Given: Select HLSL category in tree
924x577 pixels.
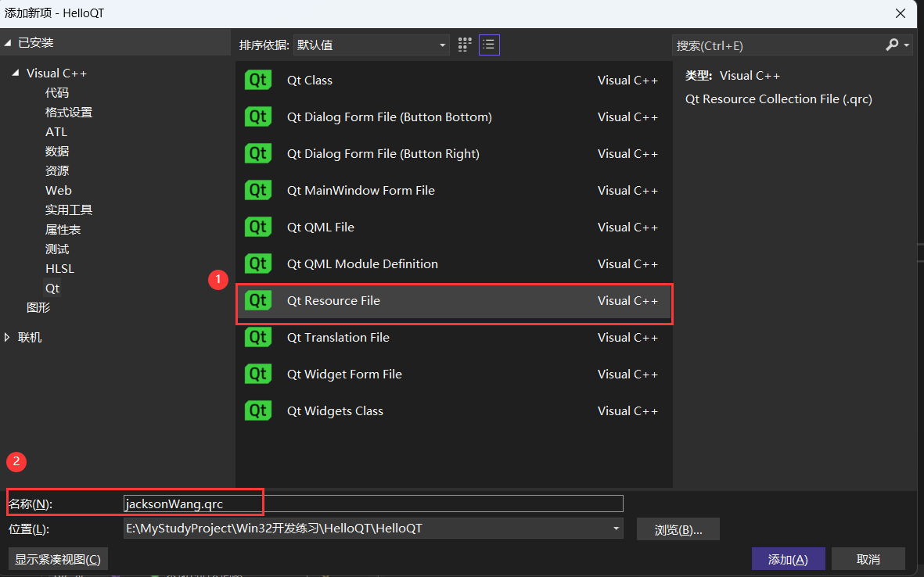Looking at the screenshot, I should click(60, 268).
